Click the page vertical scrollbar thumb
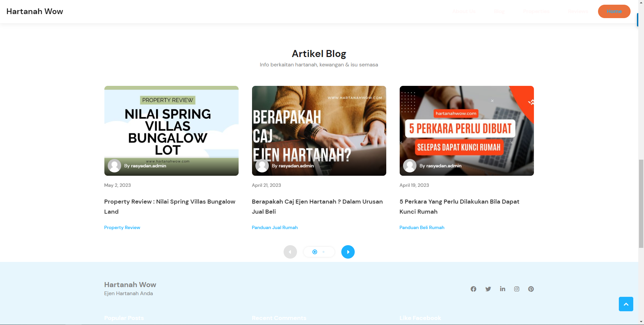This screenshot has width=644, height=325. 641,204
